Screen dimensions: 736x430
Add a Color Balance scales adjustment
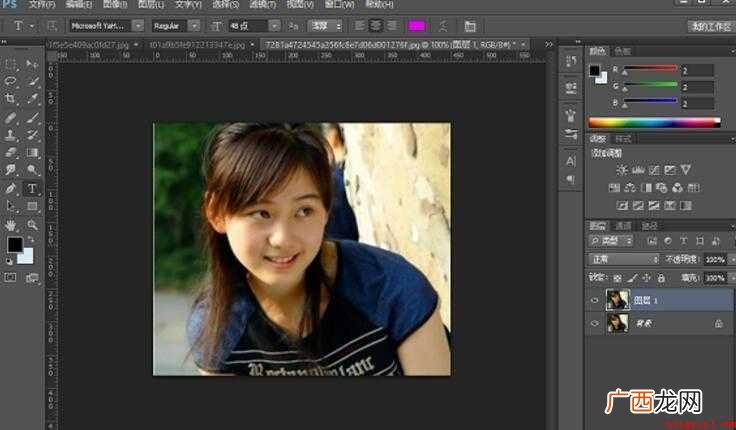point(630,188)
